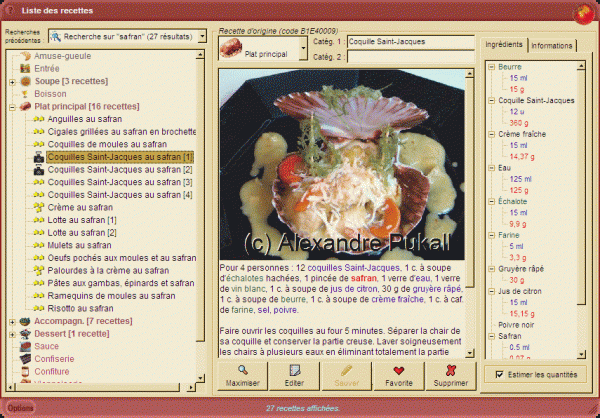This screenshot has width=600, height=418.
Task: Click the red tomato icon in title bar
Action: click(x=580, y=13)
